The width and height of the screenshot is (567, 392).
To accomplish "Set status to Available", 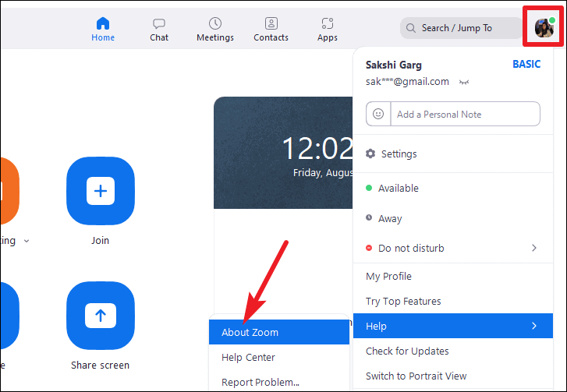I will point(452,189).
